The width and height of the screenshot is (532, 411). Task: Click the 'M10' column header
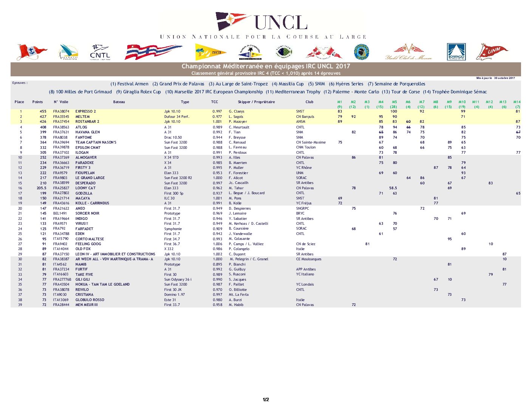tap(462, 102)
